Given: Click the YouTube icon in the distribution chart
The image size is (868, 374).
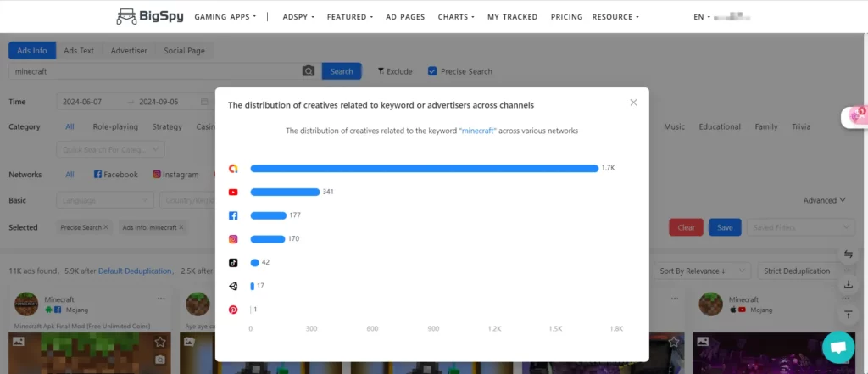Looking at the screenshot, I should (x=233, y=193).
